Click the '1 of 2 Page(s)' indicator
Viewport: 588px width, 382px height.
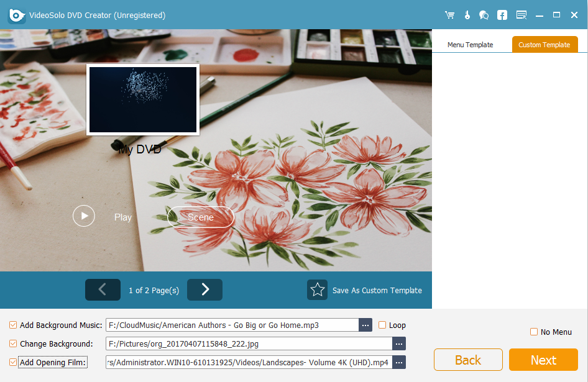coord(154,291)
